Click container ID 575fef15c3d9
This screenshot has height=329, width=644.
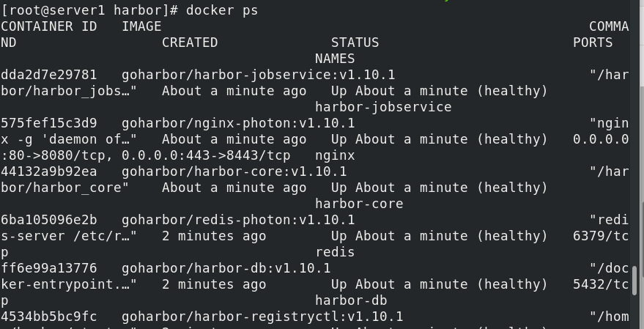coord(49,123)
